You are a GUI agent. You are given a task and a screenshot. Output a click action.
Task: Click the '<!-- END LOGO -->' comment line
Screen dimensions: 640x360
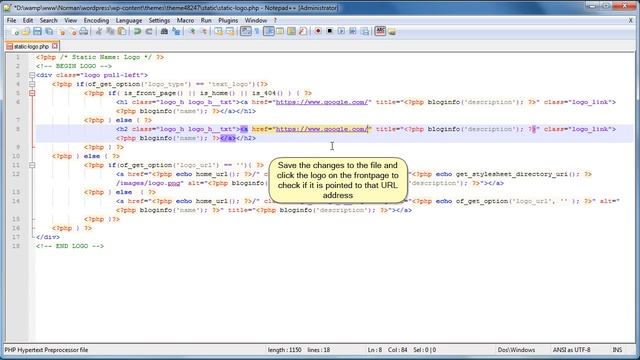tap(70, 246)
